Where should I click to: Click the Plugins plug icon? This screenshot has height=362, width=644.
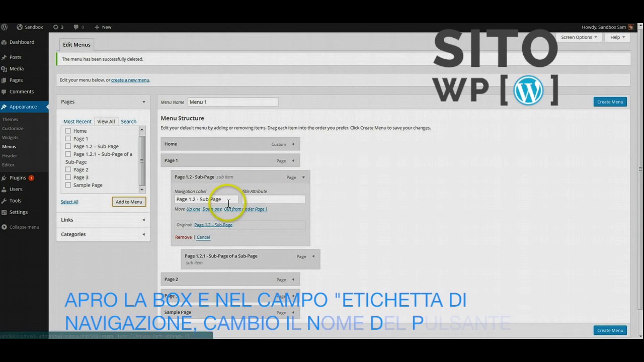click(x=4, y=178)
